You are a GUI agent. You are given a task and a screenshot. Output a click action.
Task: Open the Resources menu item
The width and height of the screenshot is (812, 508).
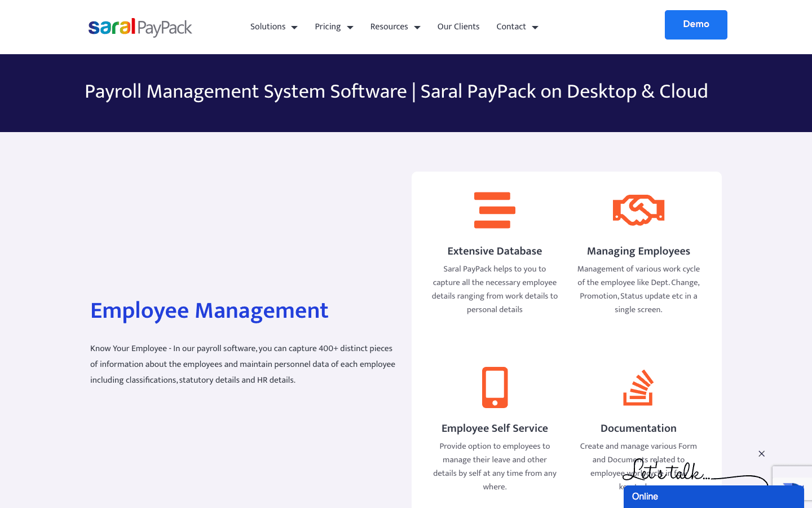pyautogui.click(x=389, y=27)
